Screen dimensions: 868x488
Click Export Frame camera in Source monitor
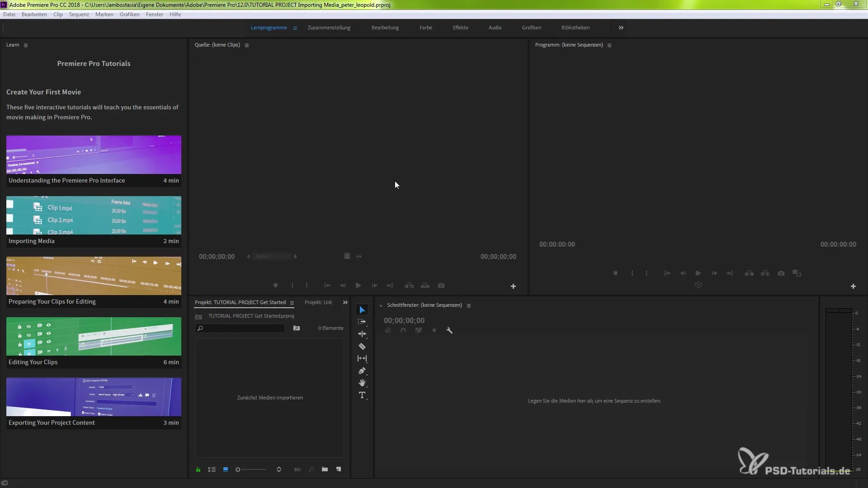coord(441,286)
